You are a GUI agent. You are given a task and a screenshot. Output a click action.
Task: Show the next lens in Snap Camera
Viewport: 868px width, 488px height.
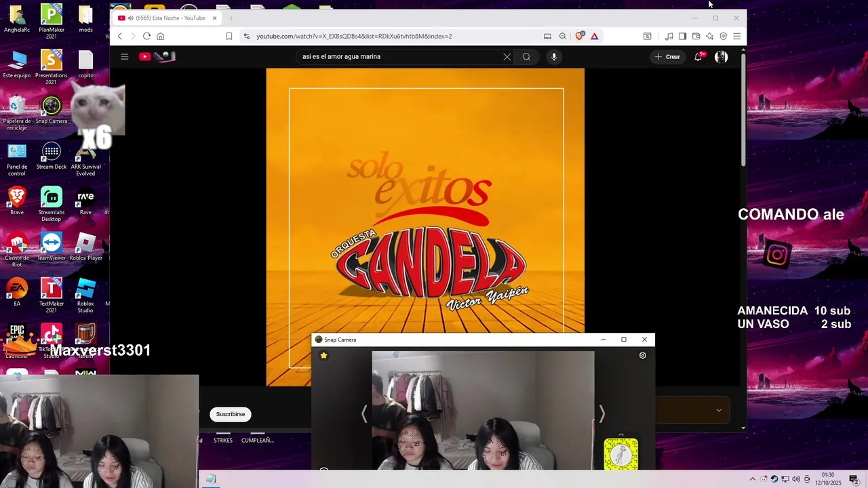pyautogui.click(x=601, y=413)
